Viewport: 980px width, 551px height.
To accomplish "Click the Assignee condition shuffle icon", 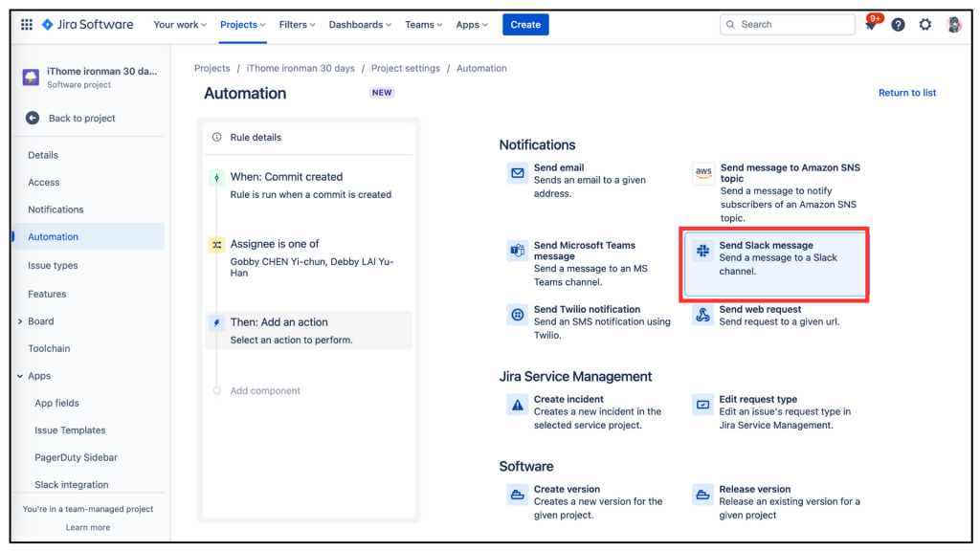I will coord(216,244).
